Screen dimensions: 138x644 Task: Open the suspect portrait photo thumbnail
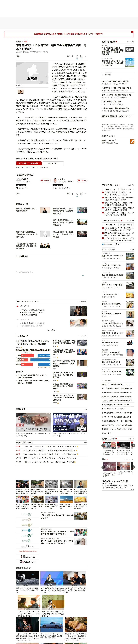click(x=21, y=92)
